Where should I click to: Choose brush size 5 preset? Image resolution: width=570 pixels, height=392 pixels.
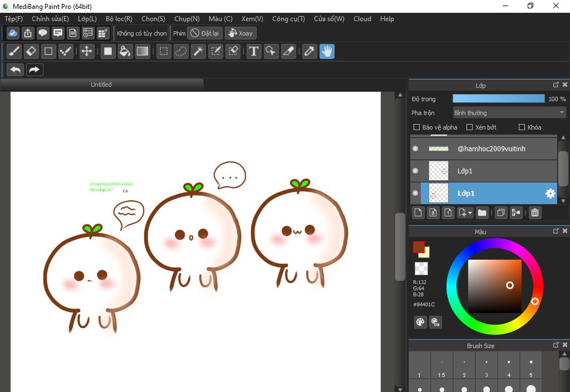[530, 365]
